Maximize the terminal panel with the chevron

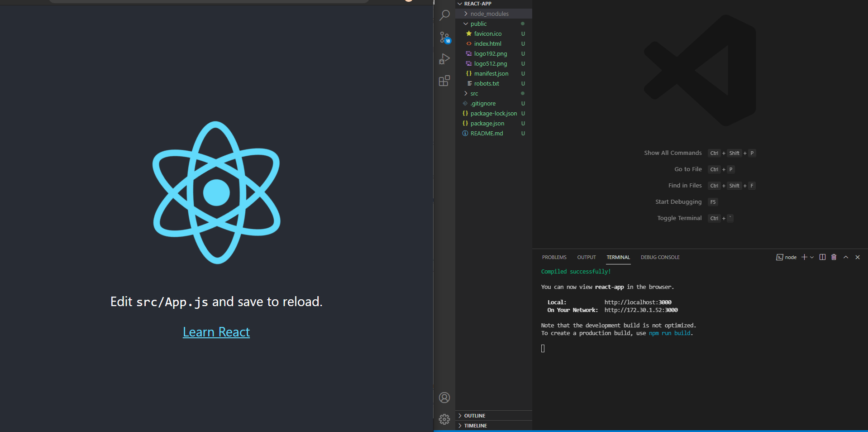(845, 257)
